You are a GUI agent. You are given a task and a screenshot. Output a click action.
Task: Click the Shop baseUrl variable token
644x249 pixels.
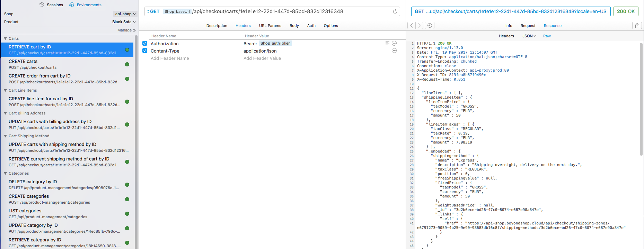(x=177, y=11)
